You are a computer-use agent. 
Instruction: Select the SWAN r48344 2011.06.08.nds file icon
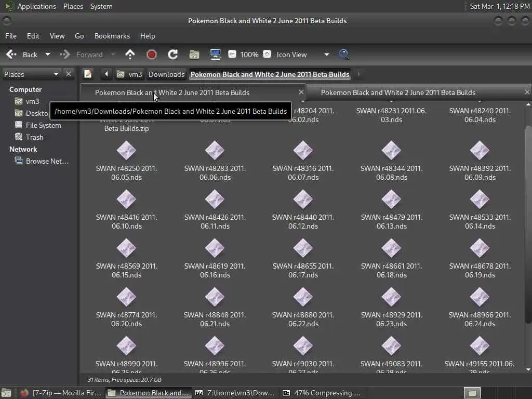point(391,150)
